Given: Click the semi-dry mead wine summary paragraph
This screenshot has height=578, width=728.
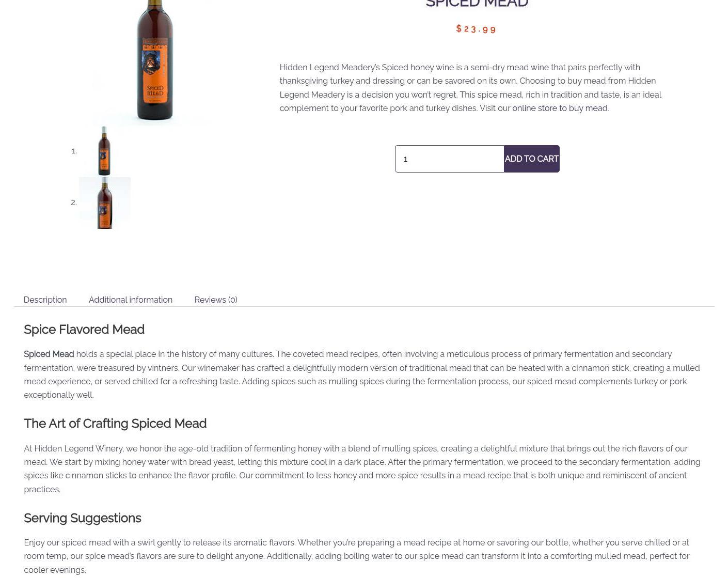Looking at the screenshot, I should [470, 88].
